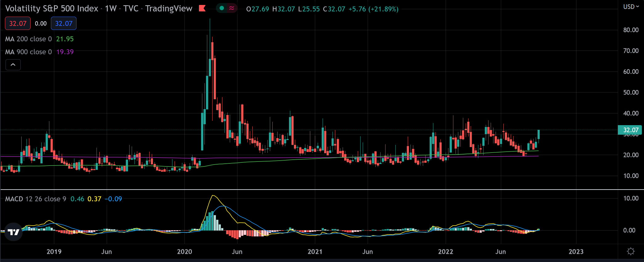Click the MACD signal value 0.37

coord(94,199)
